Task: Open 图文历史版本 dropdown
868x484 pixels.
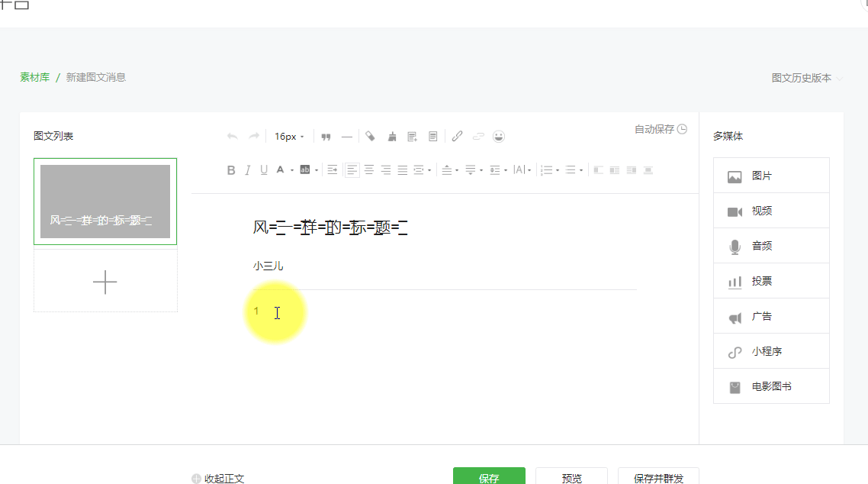Action: click(x=807, y=78)
